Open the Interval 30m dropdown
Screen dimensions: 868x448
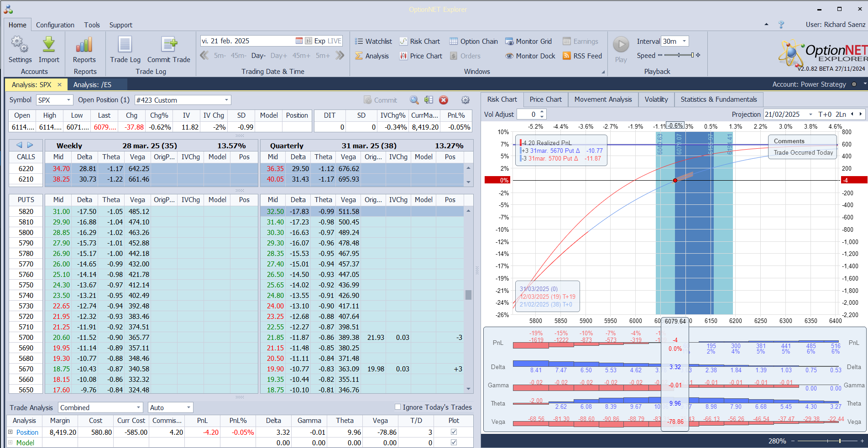684,41
